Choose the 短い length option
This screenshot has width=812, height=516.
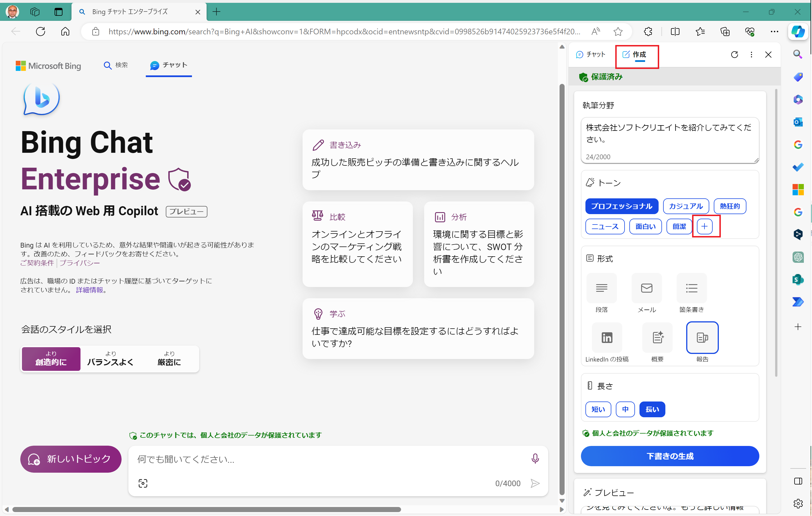[x=598, y=409]
